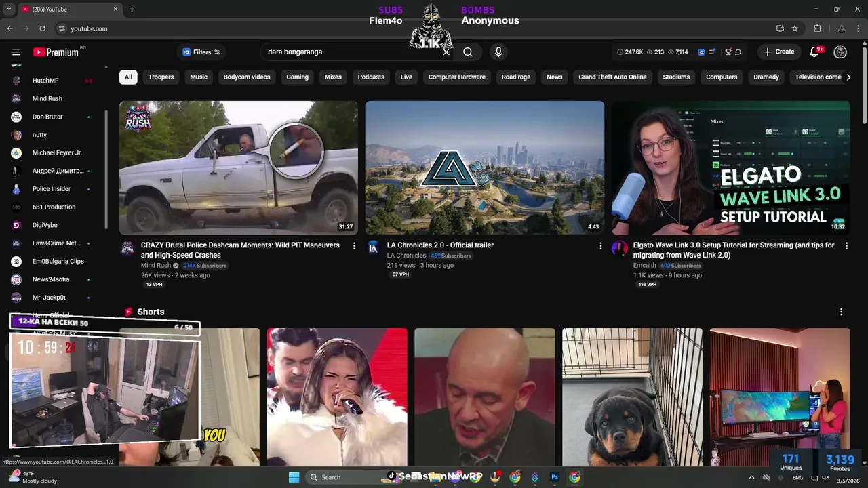Open the notifications bell
Viewport: 868px width, 488px height.
[815, 52]
